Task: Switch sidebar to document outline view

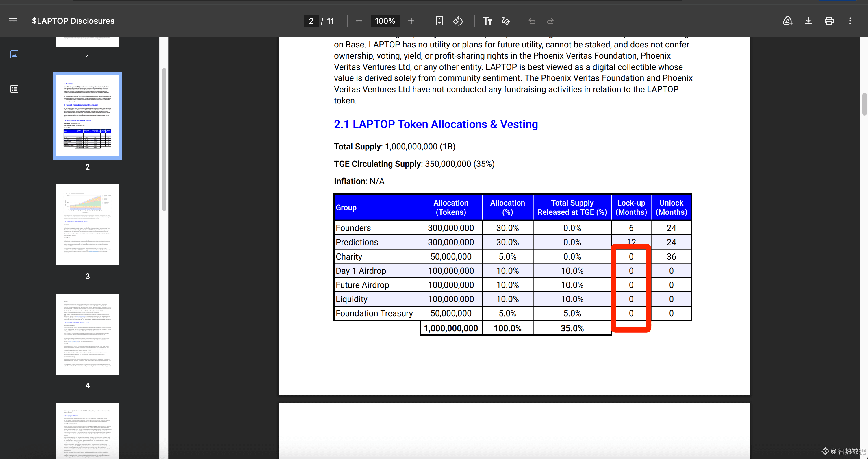Action: click(14, 89)
